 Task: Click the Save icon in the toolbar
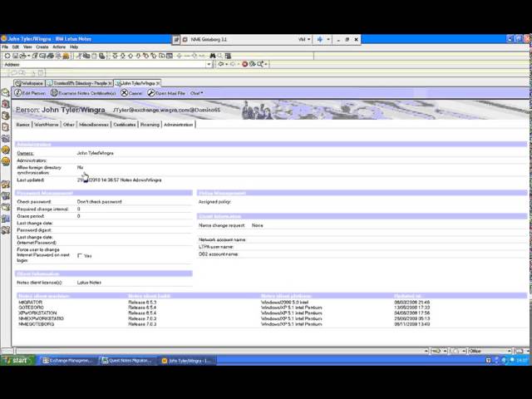pyautogui.click(x=15, y=56)
